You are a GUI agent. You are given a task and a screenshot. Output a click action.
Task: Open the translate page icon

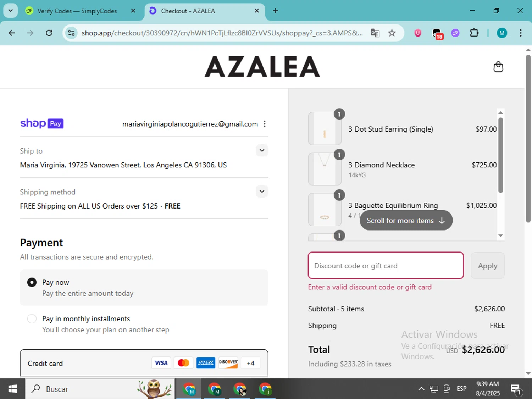coord(375,33)
